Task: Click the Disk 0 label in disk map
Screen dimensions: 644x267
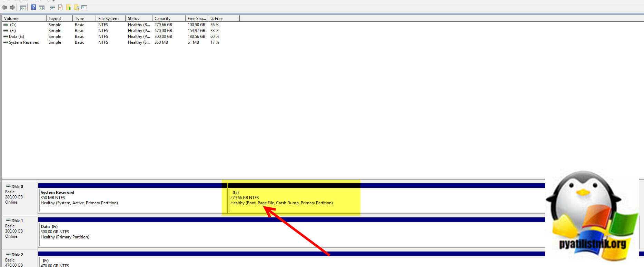Action: click(17, 187)
